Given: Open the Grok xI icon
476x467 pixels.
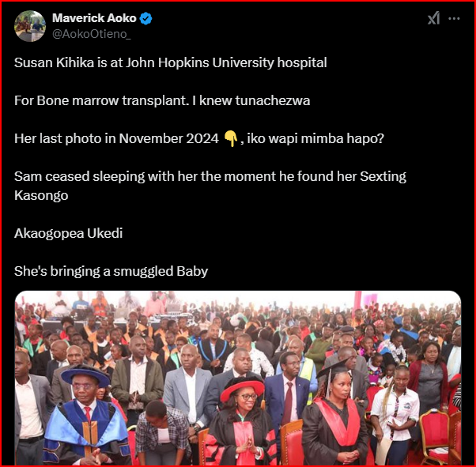Looking at the screenshot, I should 433,18.
